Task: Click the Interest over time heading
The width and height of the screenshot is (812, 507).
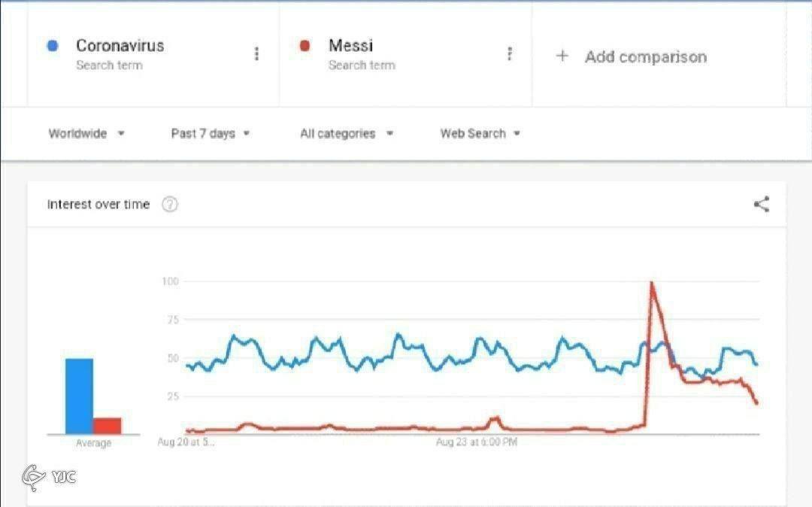Action: click(x=98, y=205)
